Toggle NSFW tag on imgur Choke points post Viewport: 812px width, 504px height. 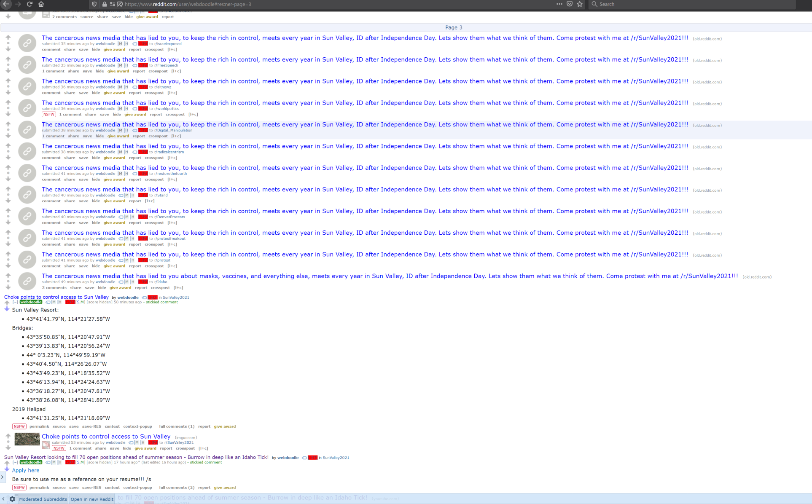pyautogui.click(x=59, y=448)
